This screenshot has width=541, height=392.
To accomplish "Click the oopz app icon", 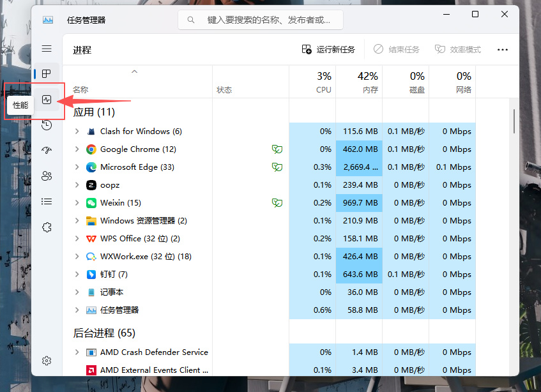I will 91,185.
